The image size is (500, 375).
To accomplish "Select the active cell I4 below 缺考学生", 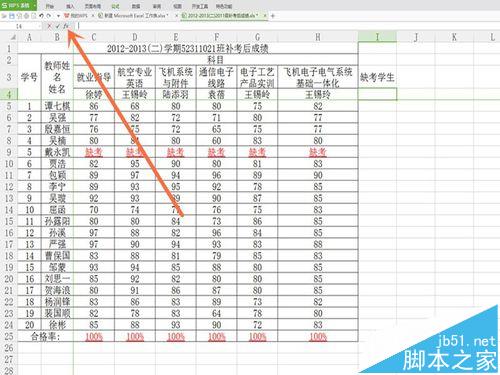I will tap(377, 94).
